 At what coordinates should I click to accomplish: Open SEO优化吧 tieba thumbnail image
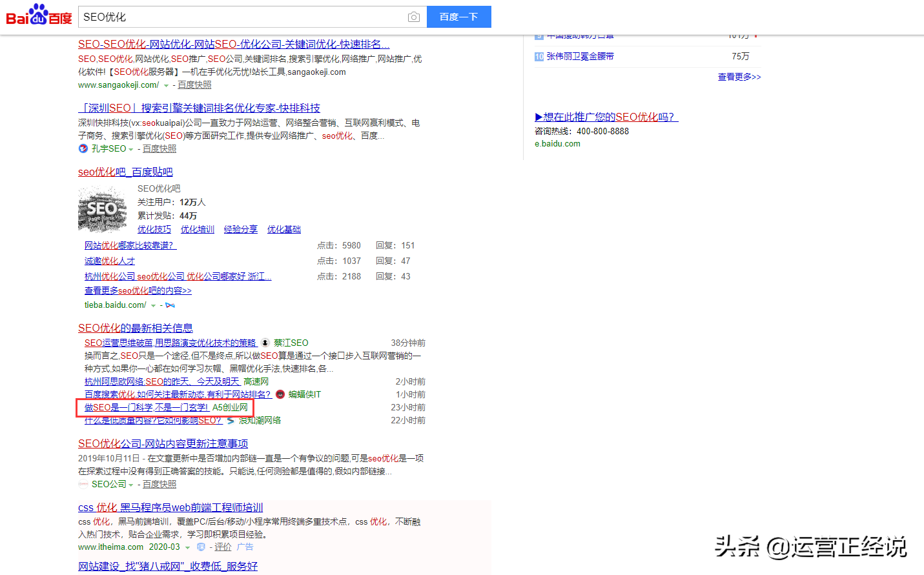click(x=102, y=209)
